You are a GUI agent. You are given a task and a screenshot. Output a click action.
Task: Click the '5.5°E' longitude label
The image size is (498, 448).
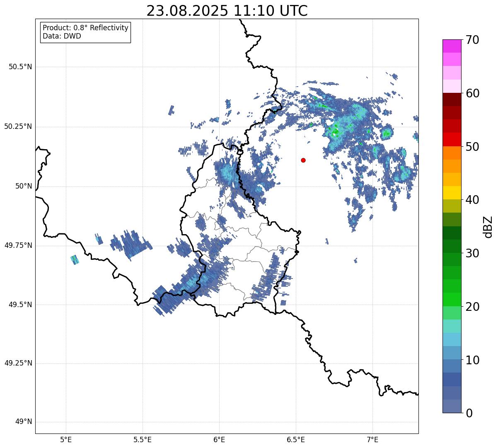143,440
